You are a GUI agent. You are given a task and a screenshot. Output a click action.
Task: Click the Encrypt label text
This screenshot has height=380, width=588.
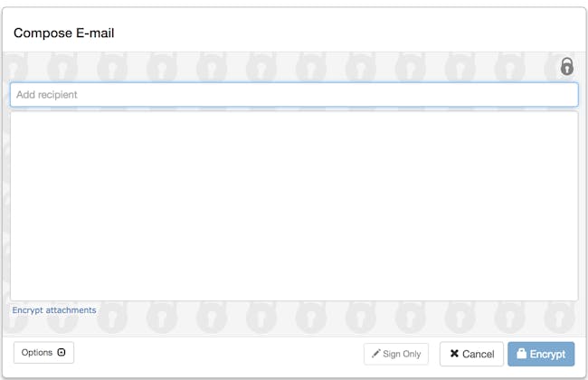pyautogui.click(x=547, y=354)
